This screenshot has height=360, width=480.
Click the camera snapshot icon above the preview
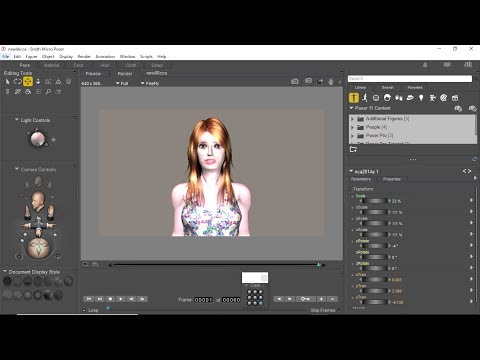[295, 81]
